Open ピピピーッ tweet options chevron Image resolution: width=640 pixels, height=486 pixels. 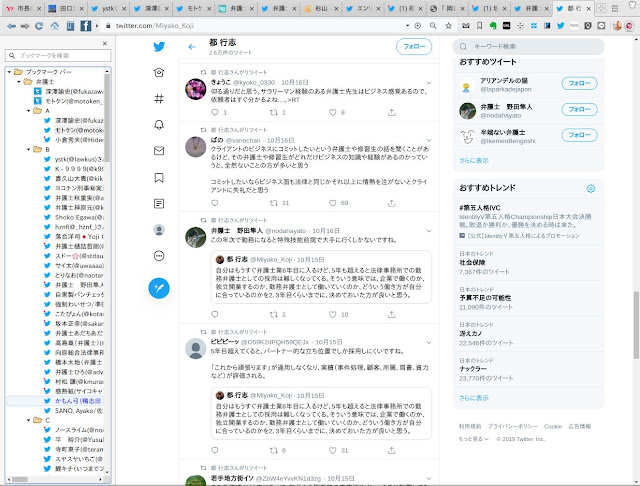coord(429,342)
